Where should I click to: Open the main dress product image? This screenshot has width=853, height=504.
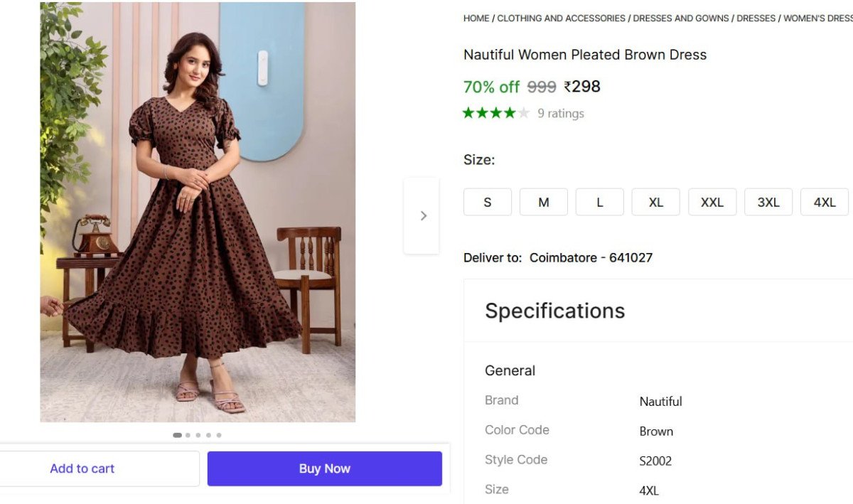tap(198, 212)
